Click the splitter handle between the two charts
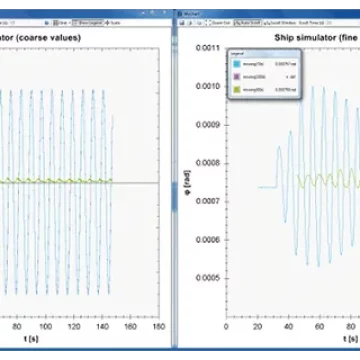Screen dimensions: 360x360 pyautogui.click(x=174, y=197)
